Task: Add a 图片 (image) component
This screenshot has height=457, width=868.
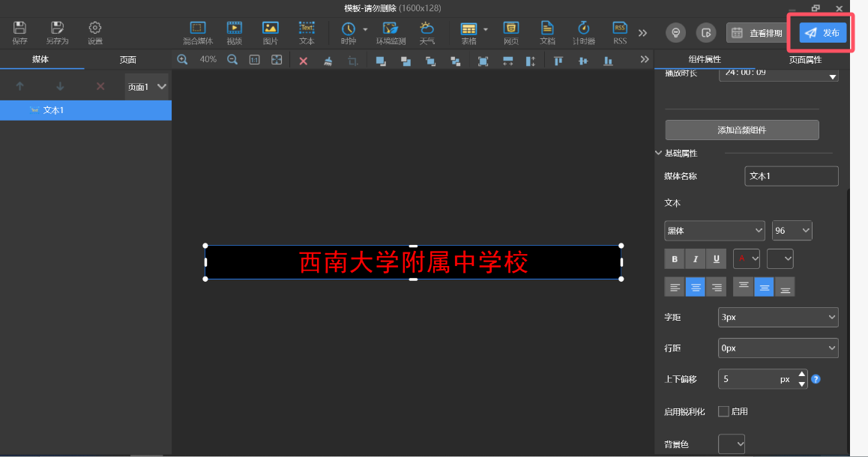Action: [271, 32]
